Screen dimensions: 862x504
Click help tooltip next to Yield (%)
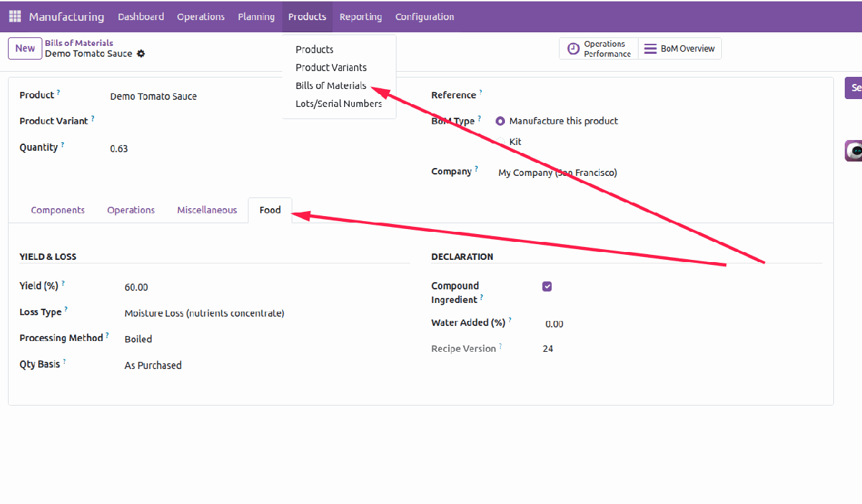[x=63, y=284]
